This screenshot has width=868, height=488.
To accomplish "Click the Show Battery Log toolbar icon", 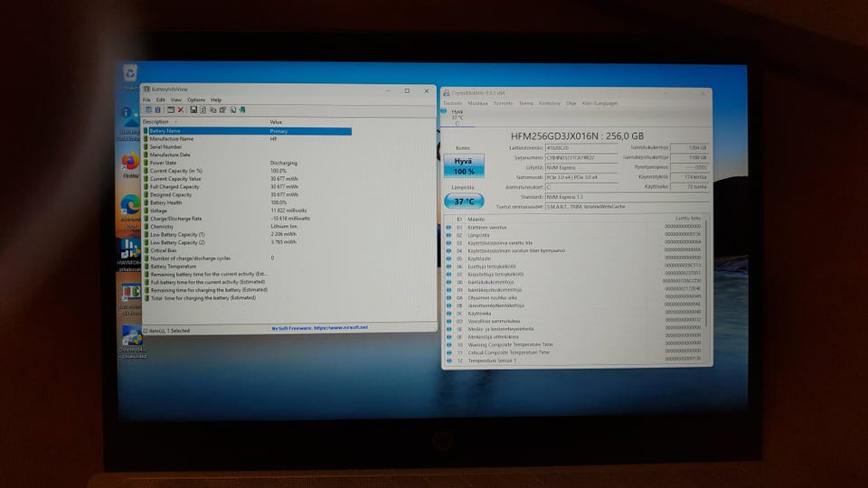I will coord(157,109).
